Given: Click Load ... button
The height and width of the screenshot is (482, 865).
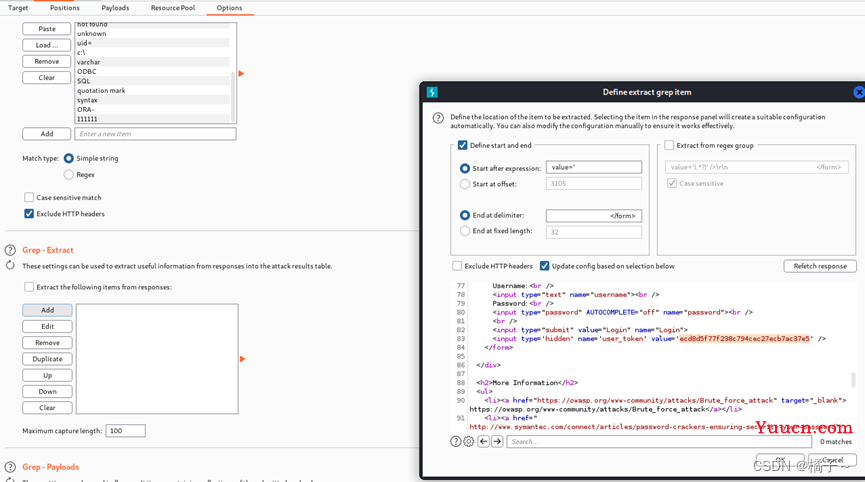Looking at the screenshot, I should pos(47,45).
